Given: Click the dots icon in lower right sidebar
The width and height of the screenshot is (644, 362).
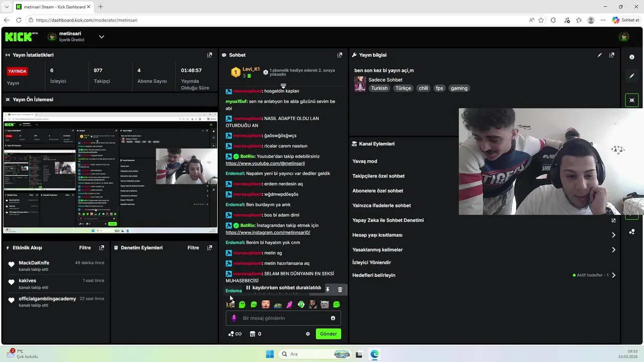Looking at the screenshot, I should 632,232.
